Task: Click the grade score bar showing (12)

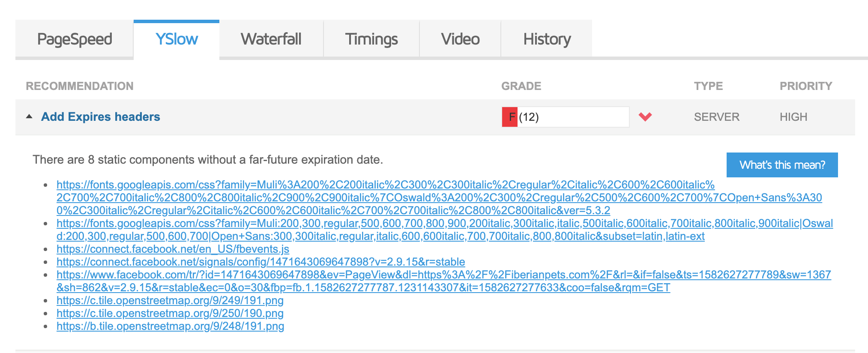Action: point(566,117)
